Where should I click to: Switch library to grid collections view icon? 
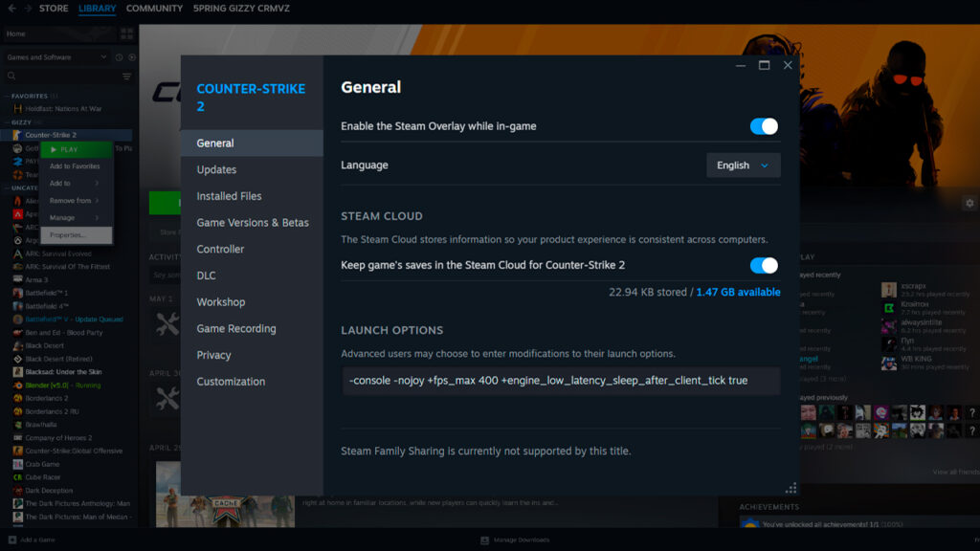(x=127, y=33)
